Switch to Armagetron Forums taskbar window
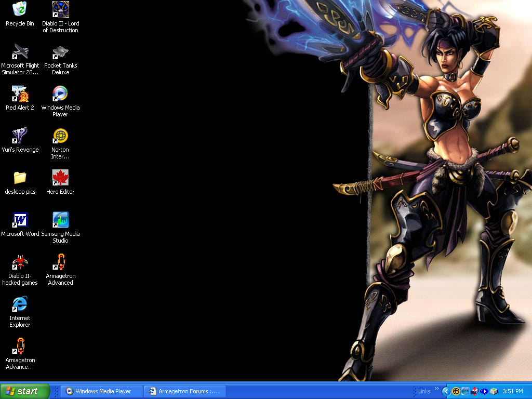This screenshot has width=532, height=399. (184, 391)
